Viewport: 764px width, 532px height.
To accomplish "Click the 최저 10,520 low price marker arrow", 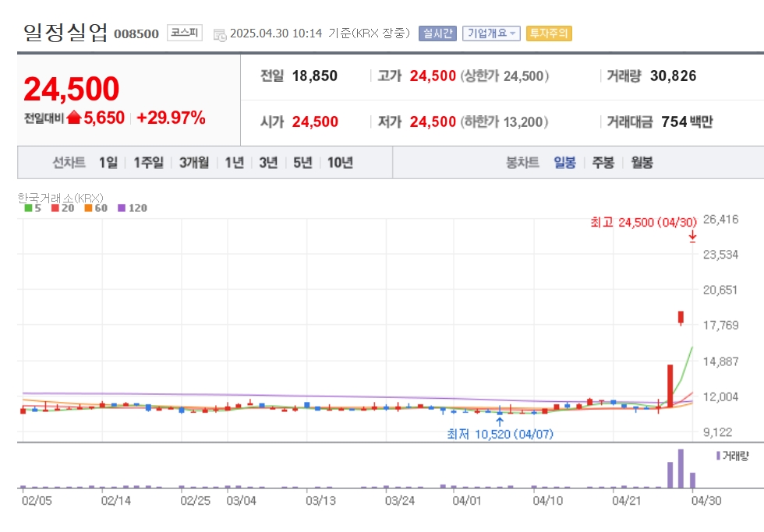I will click(x=500, y=421).
